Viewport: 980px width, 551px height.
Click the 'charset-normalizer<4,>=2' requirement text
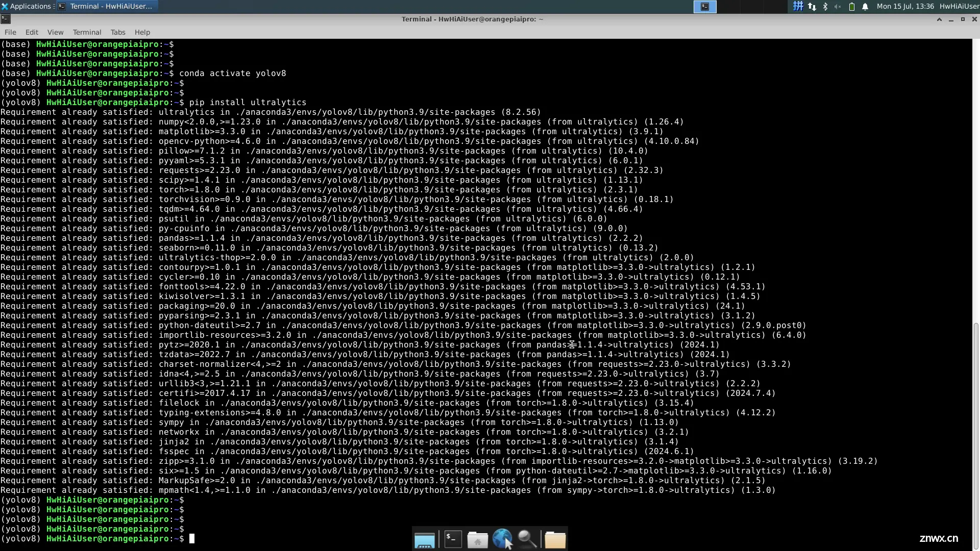(219, 364)
